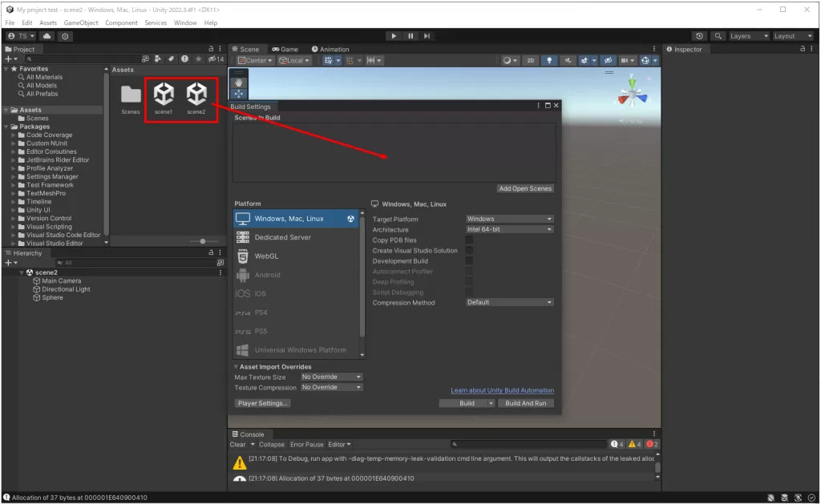Open the Undo History icon
The width and height of the screenshot is (821, 504).
[700, 36]
